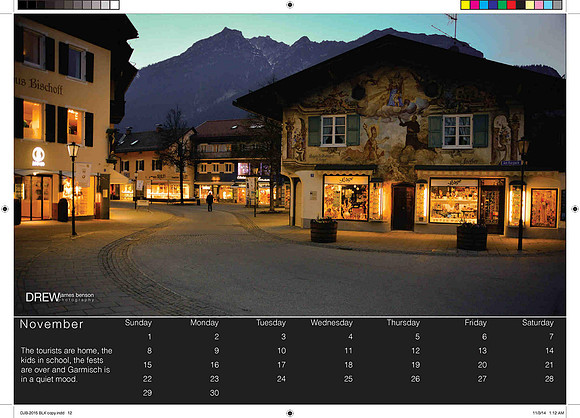The height and width of the screenshot is (418, 580).
Task: Click date 8 in the calendar
Action: [149, 351]
